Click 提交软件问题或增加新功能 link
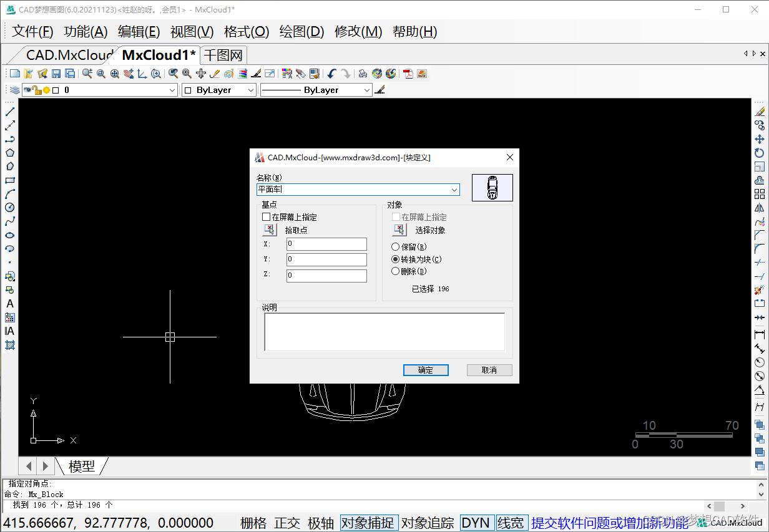769x532 pixels. pyautogui.click(x=609, y=523)
